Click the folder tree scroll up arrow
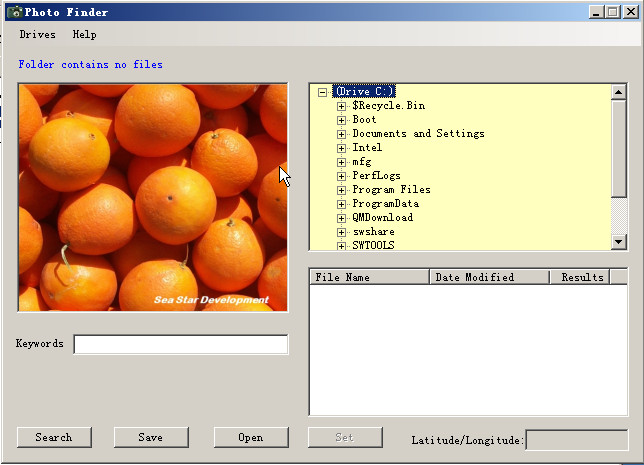This screenshot has height=465, width=644. point(619,92)
